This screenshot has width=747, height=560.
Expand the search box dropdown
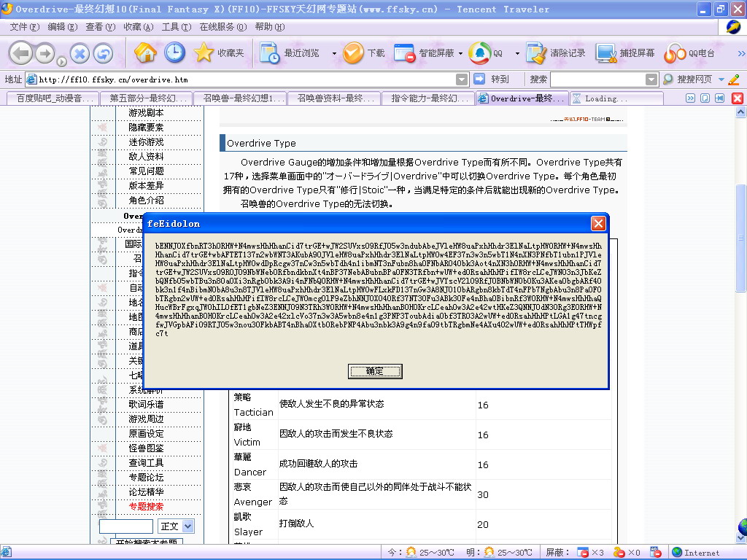[651, 79]
